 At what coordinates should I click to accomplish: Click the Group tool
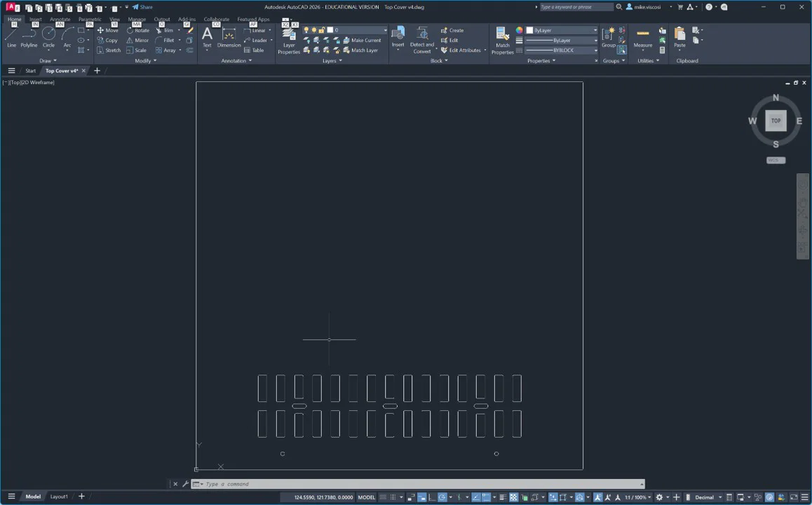point(609,37)
